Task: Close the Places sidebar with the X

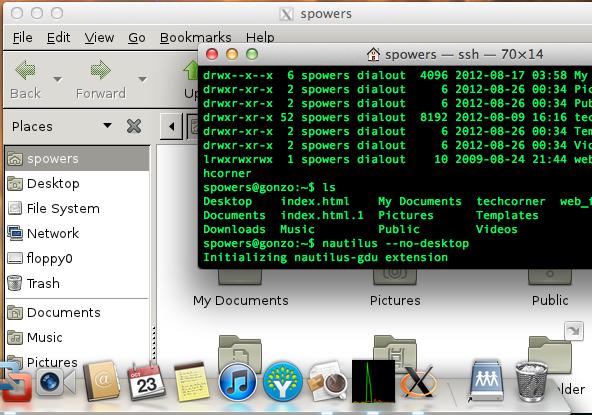Action: [x=134, y=126]
